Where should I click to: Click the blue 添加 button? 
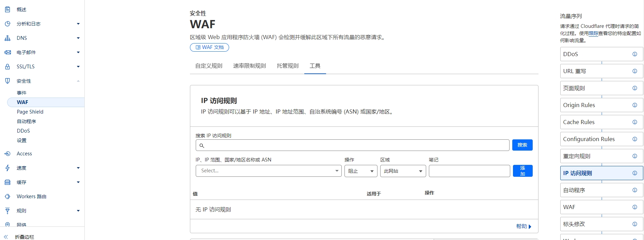click(x=522, y=171)
